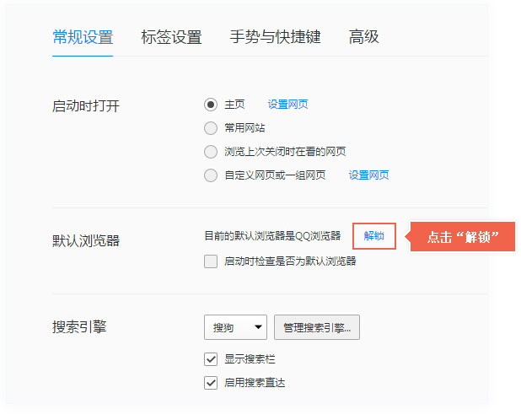Go to the 高级 settings tab
Screen dimensions: 521x420
(364, 37)
